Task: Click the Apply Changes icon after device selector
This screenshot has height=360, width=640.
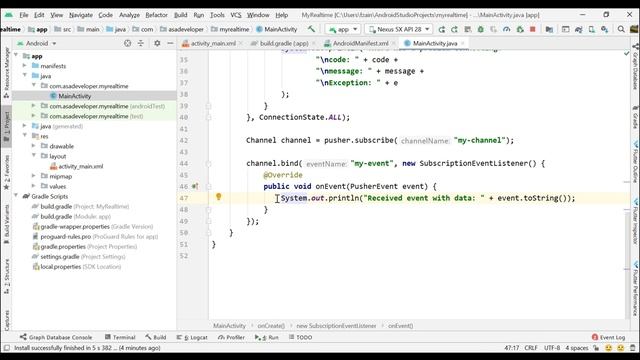Action: (442, 29)
